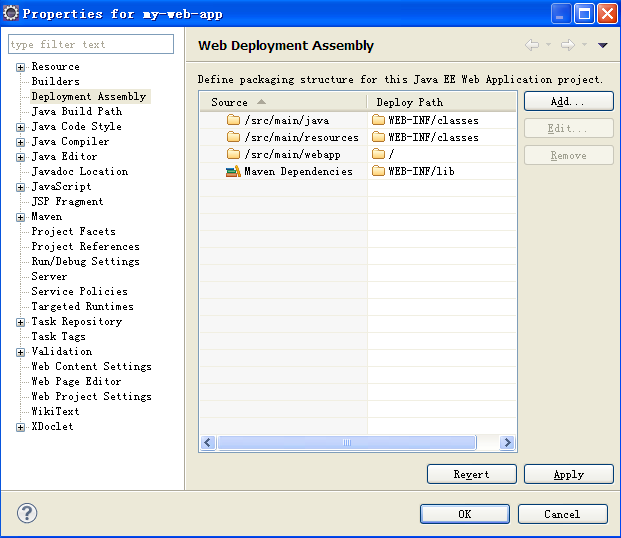Sort by the Source column header
Screen dimensions: 621x538
click(283, 102)
